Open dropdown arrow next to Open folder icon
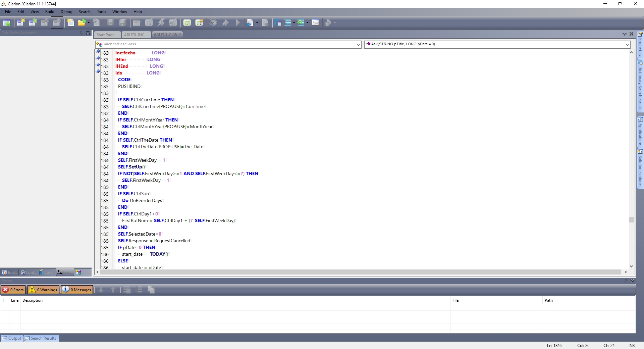This screenshot has height=349, width=644. click(x=89, y=23)
